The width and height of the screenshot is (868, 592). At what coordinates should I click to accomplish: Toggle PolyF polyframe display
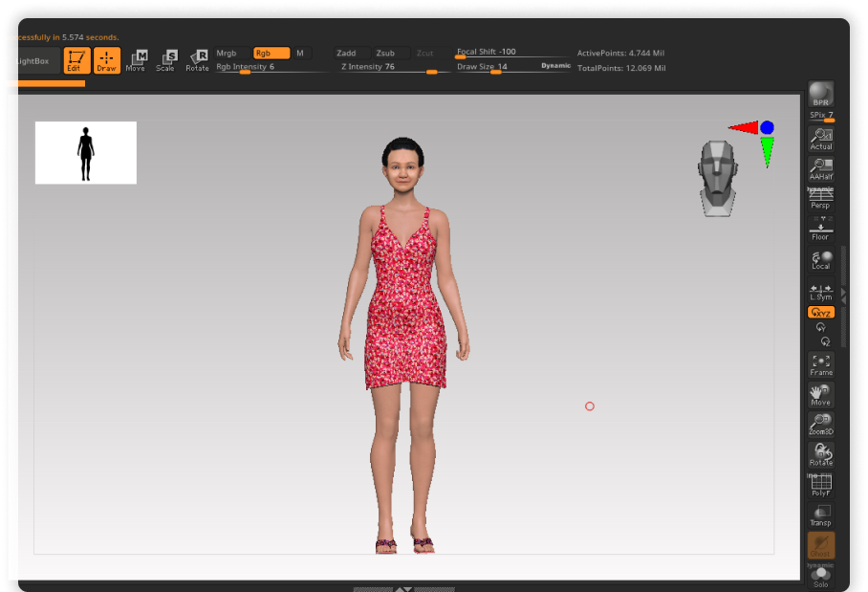tap(821, 485)
